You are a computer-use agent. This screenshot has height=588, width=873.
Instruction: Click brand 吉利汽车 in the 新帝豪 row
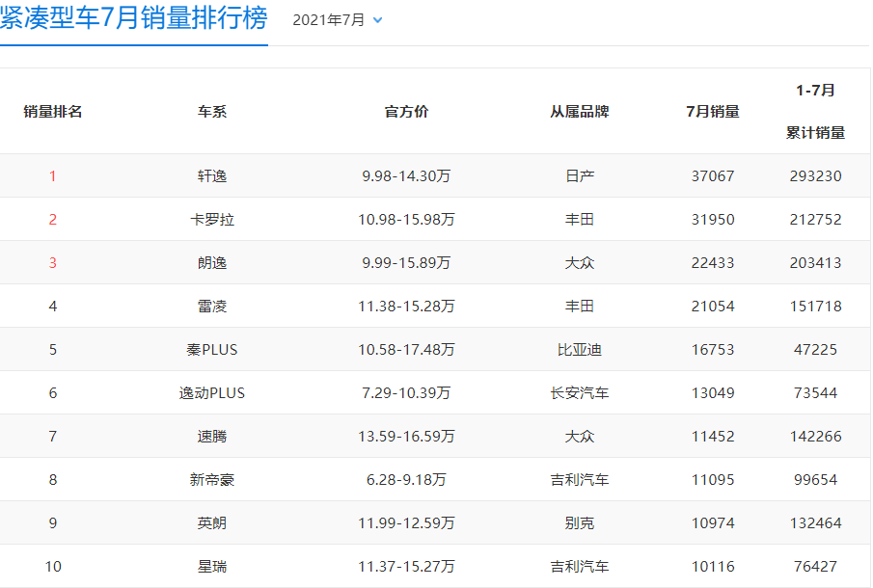point(580,479)
